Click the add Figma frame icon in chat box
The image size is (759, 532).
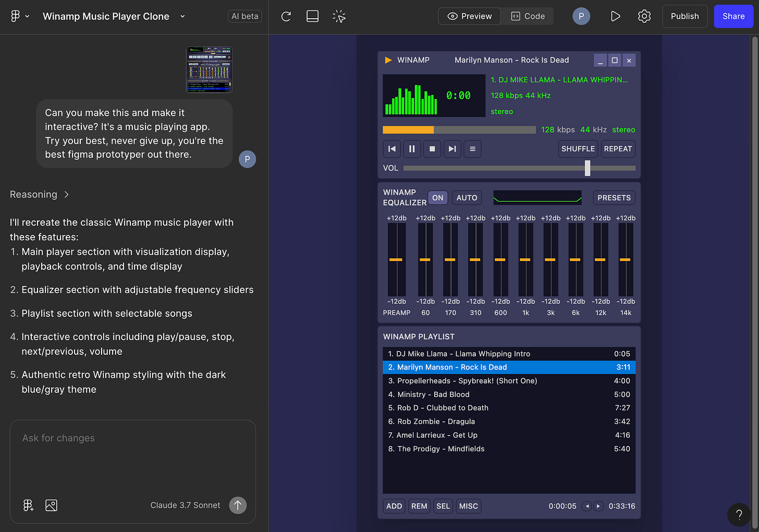28,505
